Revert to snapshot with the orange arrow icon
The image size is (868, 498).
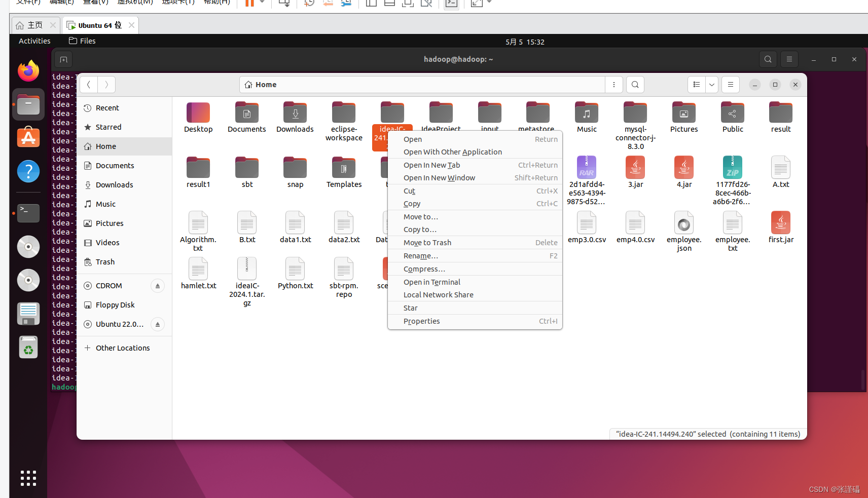click(328, 4)
